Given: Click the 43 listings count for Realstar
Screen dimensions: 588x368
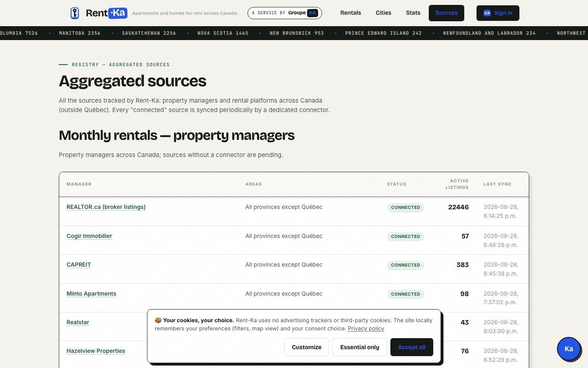Looking at the screenshot, I should [465, 322].
